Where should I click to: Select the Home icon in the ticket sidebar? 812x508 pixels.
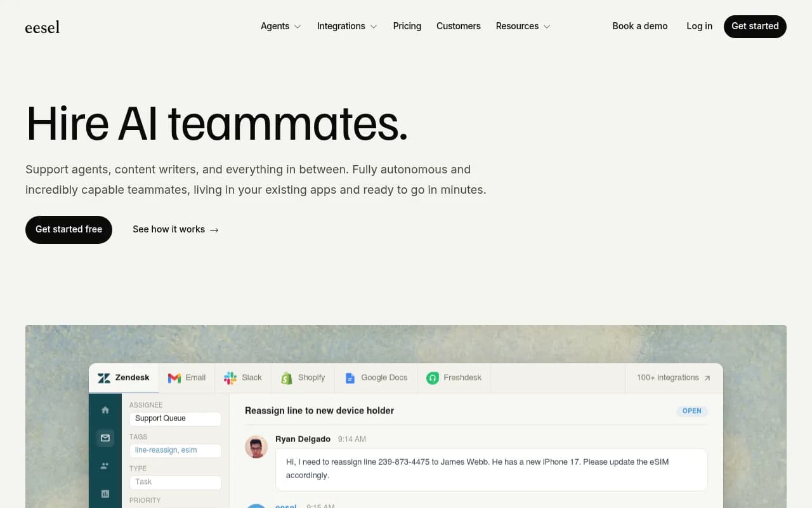tap(105, 410)
